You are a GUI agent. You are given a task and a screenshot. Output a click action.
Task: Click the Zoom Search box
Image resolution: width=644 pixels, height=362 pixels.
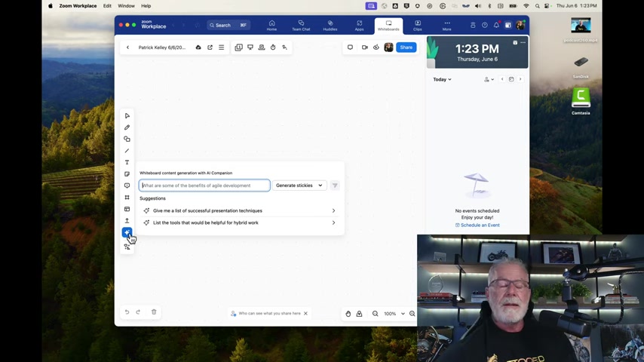point(228,25)
